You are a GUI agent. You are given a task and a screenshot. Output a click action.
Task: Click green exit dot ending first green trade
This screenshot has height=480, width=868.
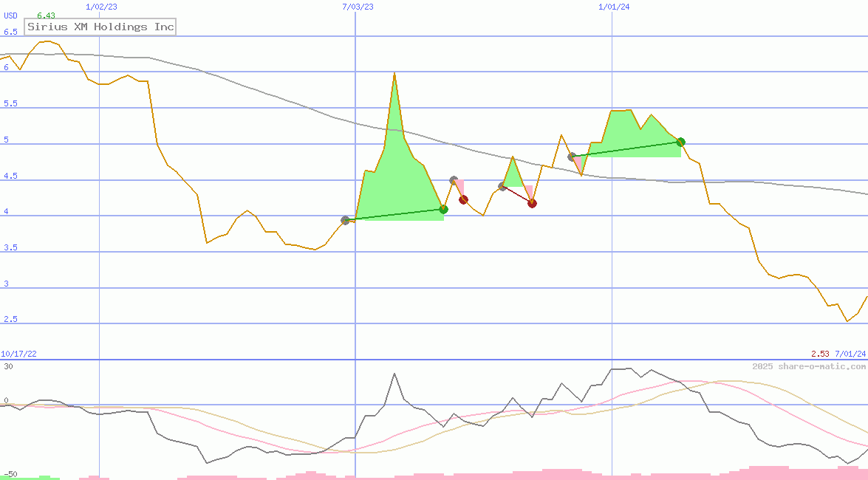[443, 209]
